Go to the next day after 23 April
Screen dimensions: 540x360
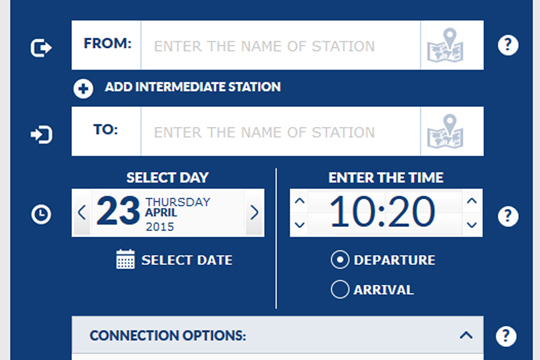[255, 213]
